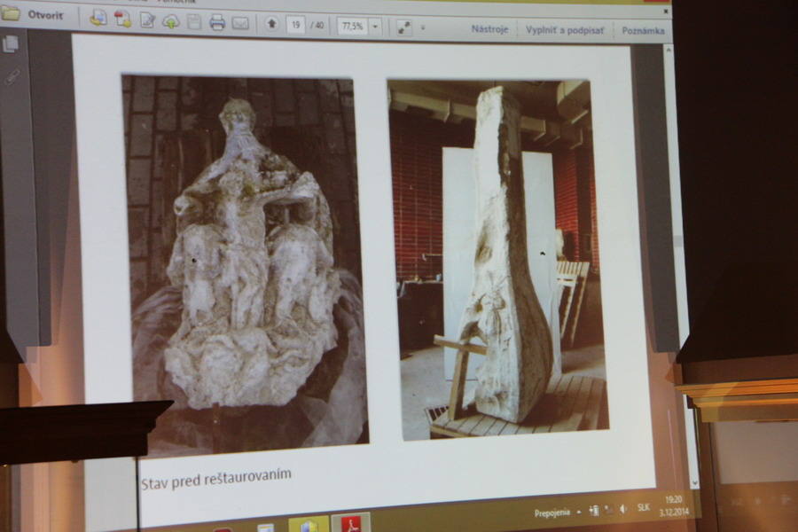
Task: Click the Adobe Reader taskbar icon
Action: click(x=351, y=523)
